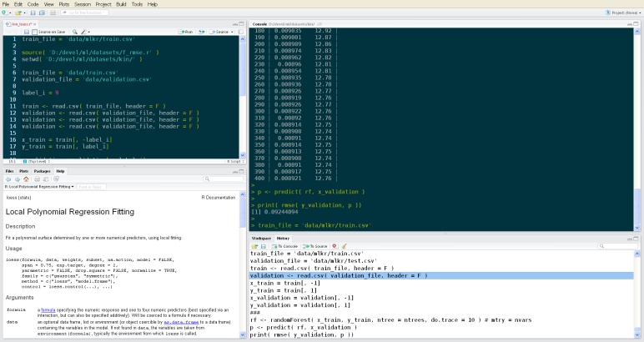Click the Open File folder icon

[x=18, y=13]
